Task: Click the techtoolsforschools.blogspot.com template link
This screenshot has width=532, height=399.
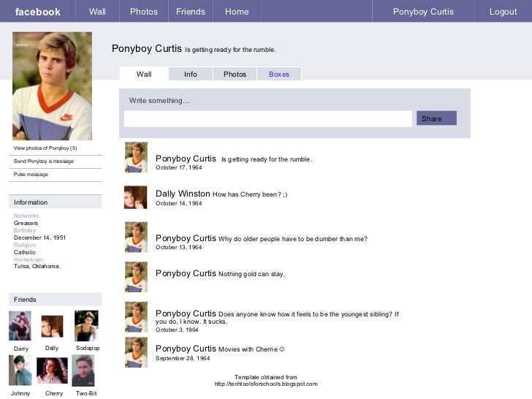Action: click(266, 384)
